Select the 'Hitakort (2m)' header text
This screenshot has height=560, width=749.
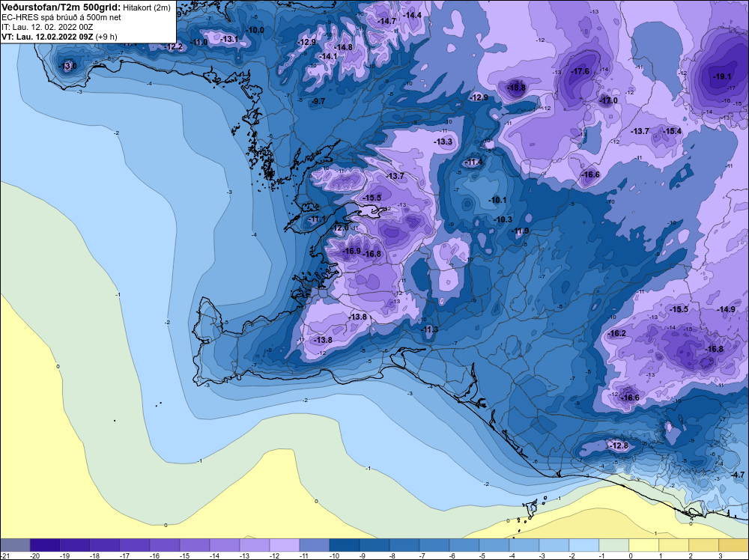(x=147, y=7)
